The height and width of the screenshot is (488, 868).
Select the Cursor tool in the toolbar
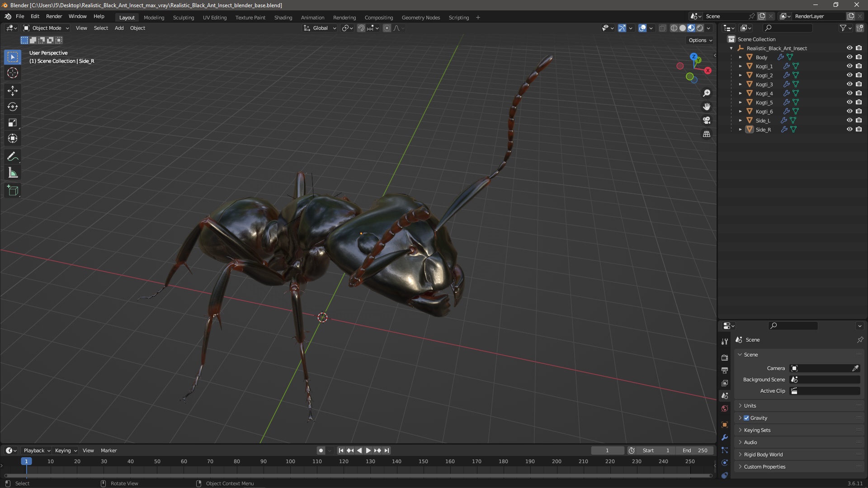[13, 73]
